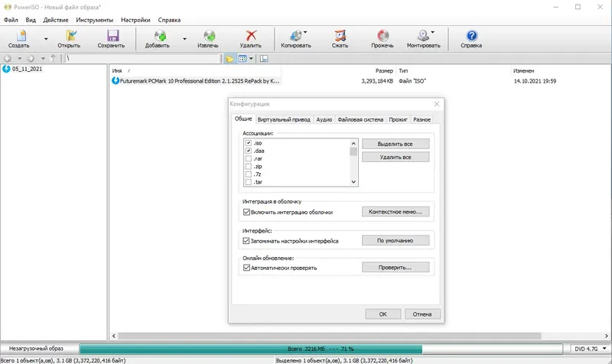Click the Копировать toolbar icon
The height and width of the screenshot is (364, 612).
click(295, 35)
